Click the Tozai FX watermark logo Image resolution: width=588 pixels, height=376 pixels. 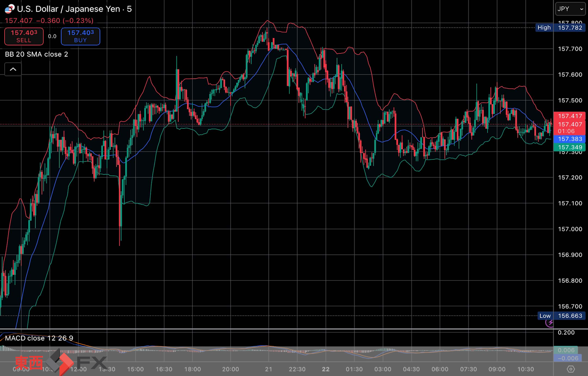[61, 362]
